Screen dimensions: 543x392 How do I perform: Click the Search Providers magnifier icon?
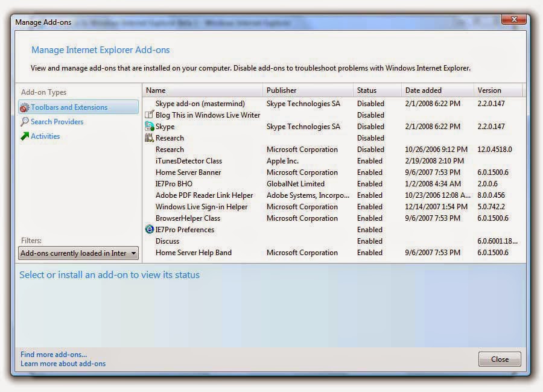(x=25, y=122)
